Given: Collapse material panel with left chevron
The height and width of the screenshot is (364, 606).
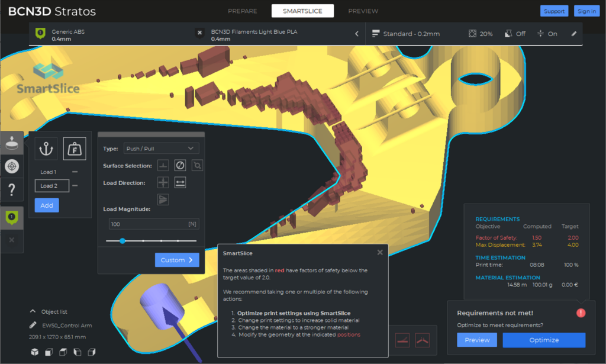Looking at the screenshot, I should 357,34.
